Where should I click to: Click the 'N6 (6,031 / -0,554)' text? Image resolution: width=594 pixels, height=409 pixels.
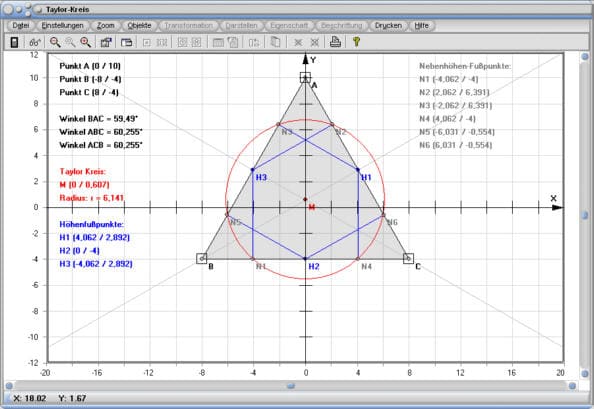(455, 145)
